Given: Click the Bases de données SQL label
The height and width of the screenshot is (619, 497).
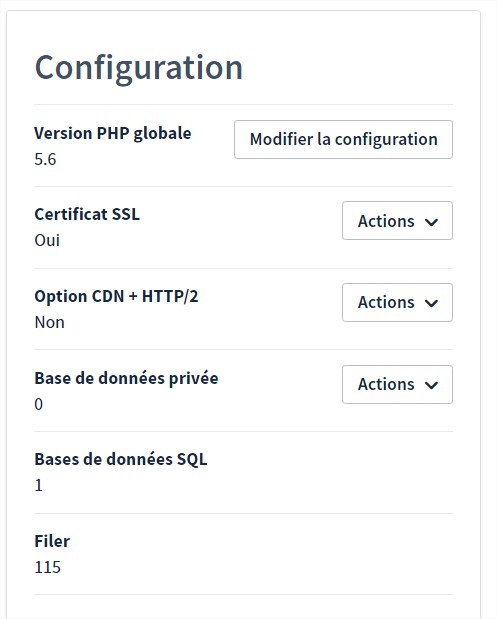Looking at the screenshot, I should coord(121,460).
